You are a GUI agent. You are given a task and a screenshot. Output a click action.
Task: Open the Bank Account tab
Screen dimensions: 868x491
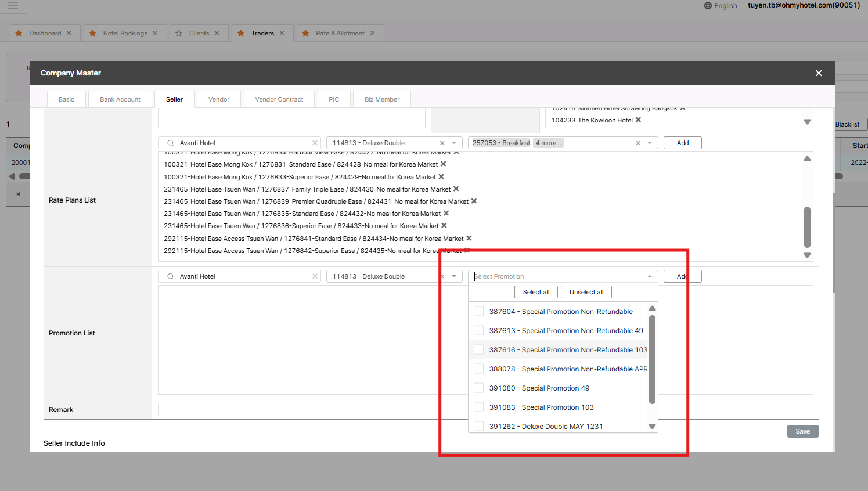click(120, 99)
